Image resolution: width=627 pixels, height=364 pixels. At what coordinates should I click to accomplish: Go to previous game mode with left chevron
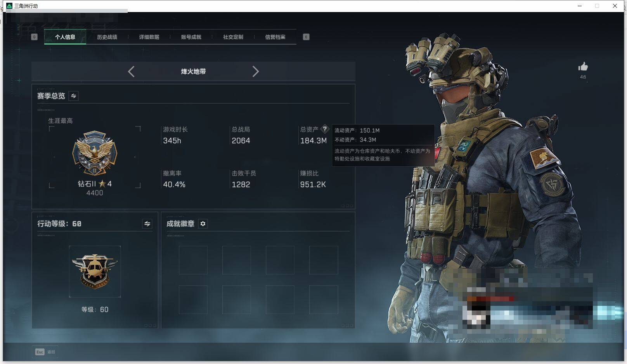click(131, 71)
